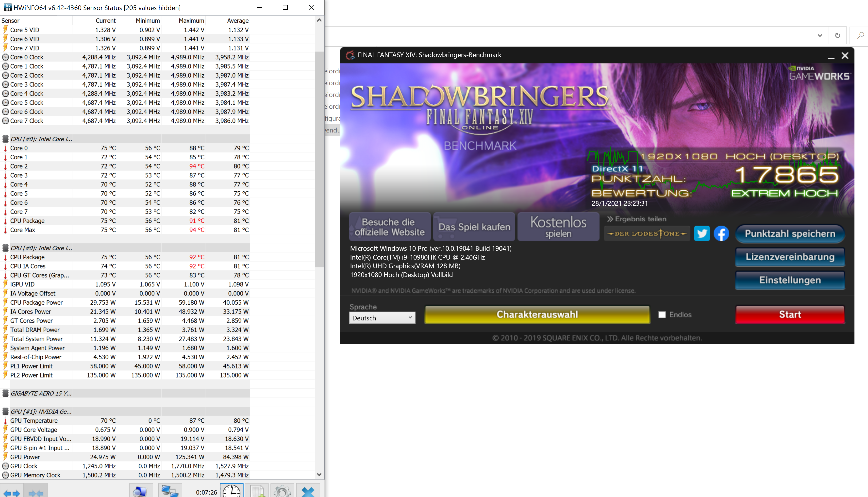
Task: Reset sensor timer with clock icon
Action: point(232,492)
